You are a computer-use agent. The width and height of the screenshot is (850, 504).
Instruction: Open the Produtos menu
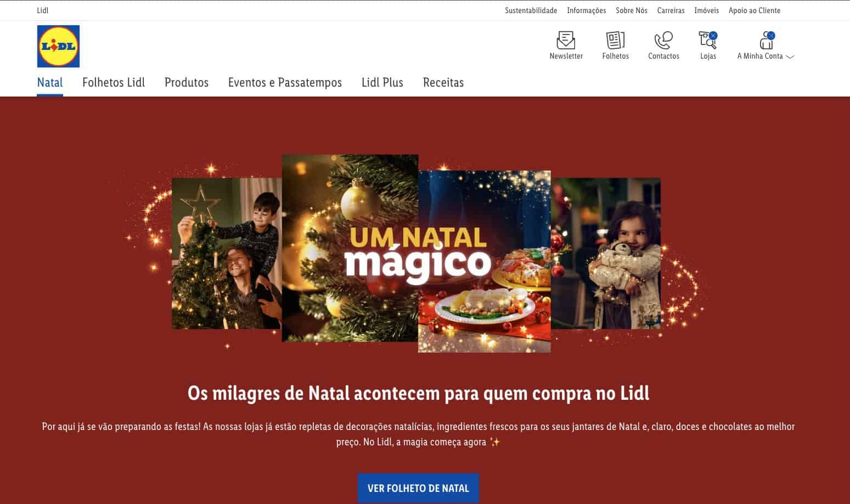pyautogui.click(x=187, y=82)
